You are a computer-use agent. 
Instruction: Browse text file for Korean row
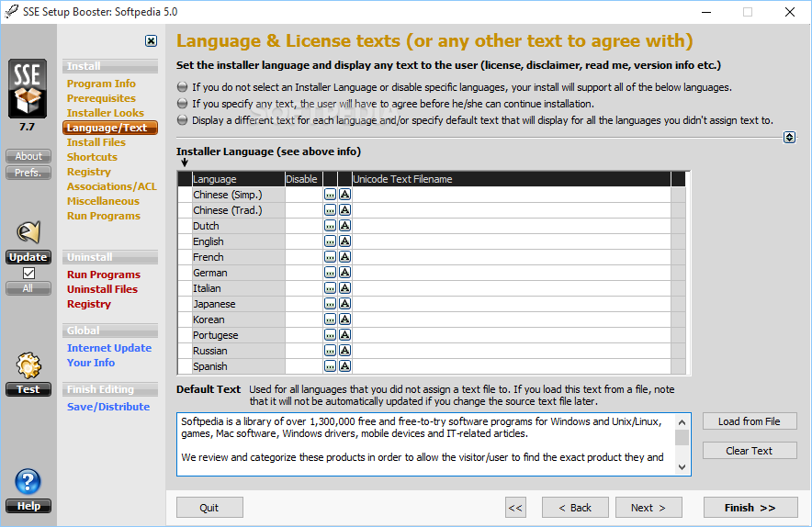click(330, 319)
